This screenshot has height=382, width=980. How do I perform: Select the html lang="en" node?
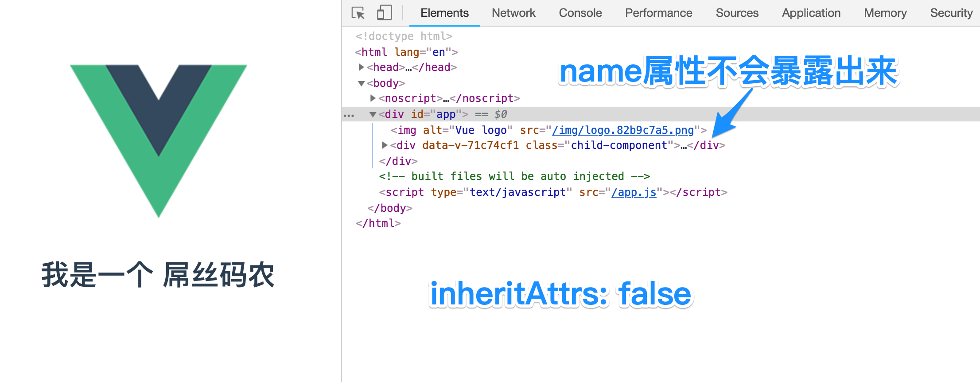point(406,52)
